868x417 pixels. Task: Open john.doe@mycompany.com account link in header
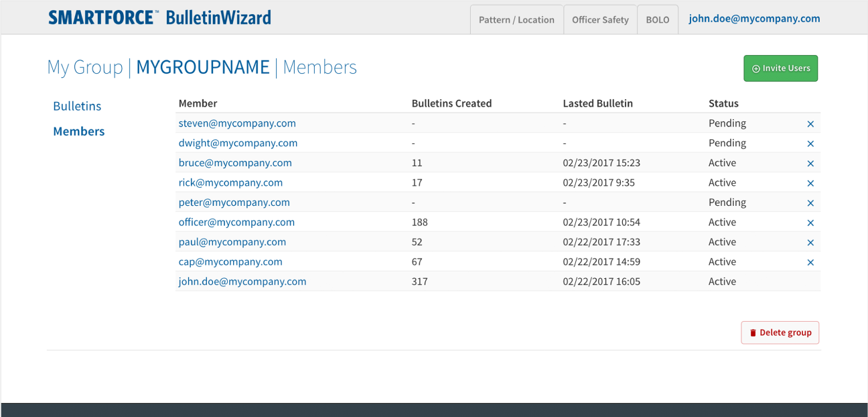coord(754,19)
